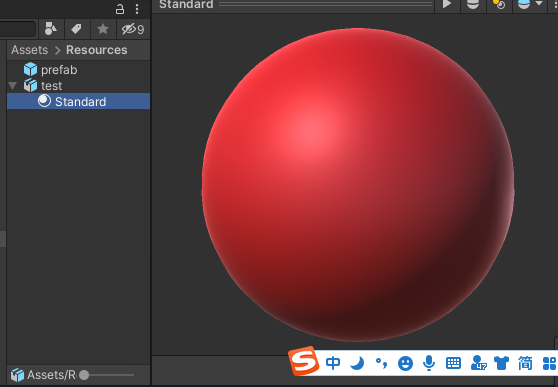This screenshot has height=387, width=558.
Task: Click the Standard material sphere icon
Action: click(x=44, y=101)
